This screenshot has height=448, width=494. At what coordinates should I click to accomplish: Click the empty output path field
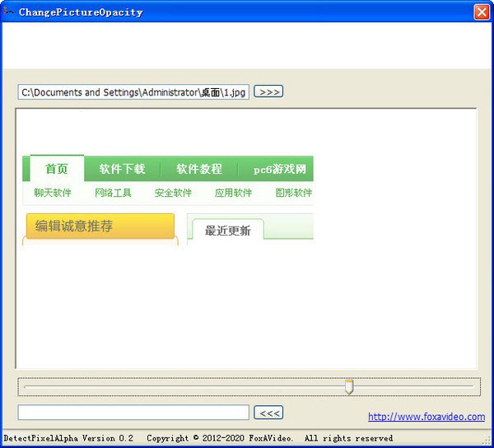coord(133,413)
